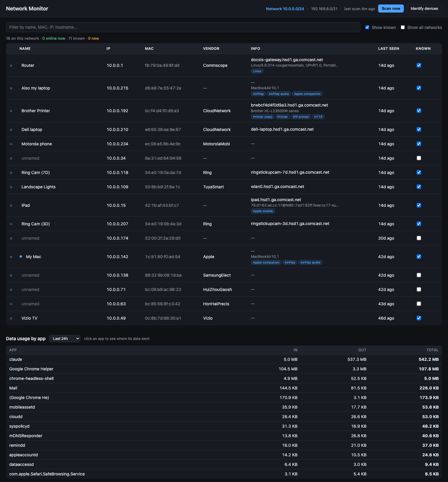Sort by IP column header
This screenshot has width=448, height=482.
pos(108,49)
